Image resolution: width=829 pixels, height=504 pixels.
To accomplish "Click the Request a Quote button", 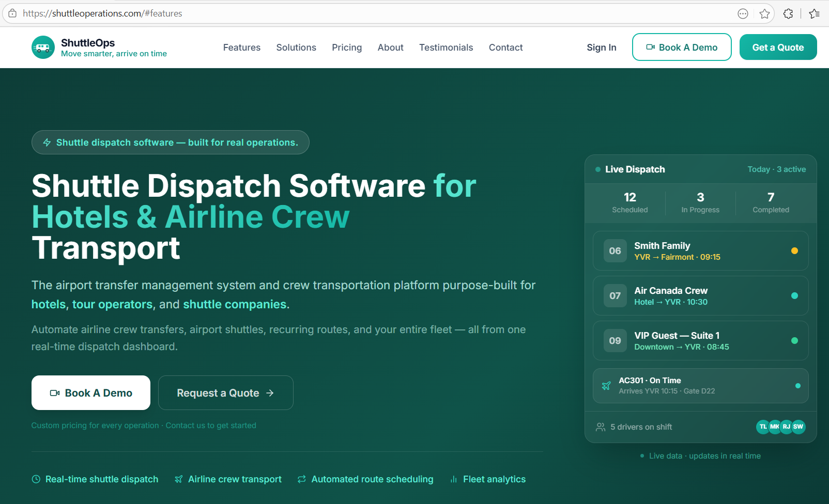I will coord(226,393).
